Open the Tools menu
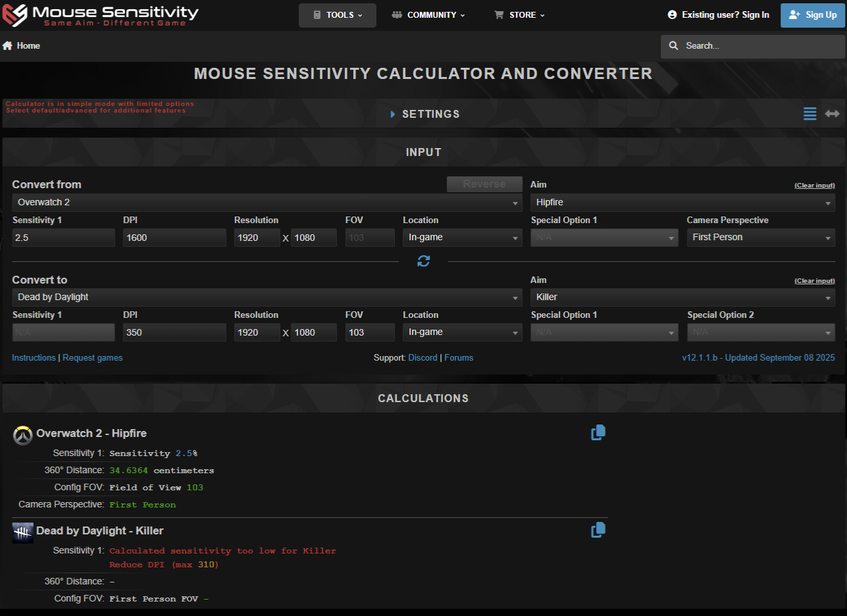This screenshot has width=847, height=616. 338,15
